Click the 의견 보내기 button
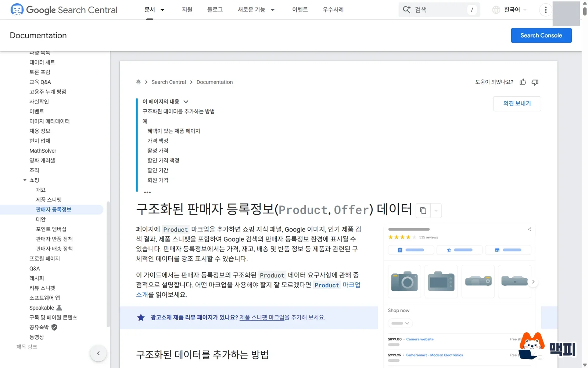 pyautogui.click(x=517, y=103)
